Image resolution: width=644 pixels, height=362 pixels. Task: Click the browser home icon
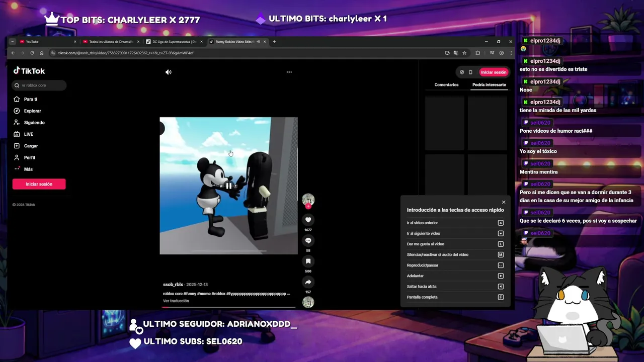pyautogui.click(x=42, y=53)
